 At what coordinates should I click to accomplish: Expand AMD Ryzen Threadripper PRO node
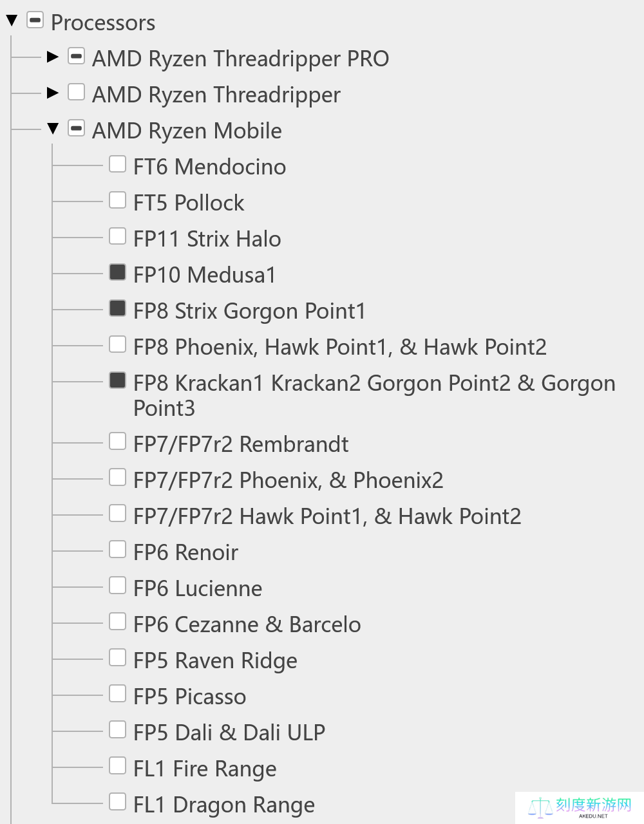[53, 57]
